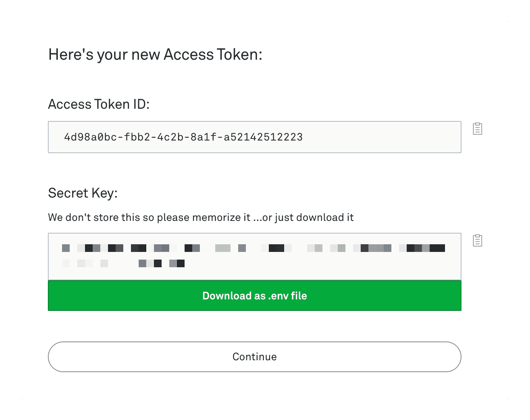Click the "Here's your new Access Token" heading

point(155,55)
